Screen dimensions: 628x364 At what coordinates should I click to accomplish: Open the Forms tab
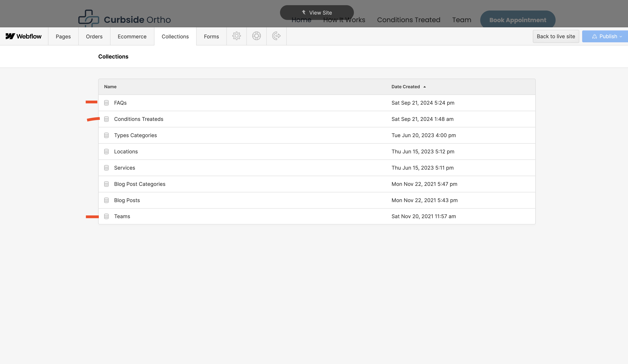coord(211,37)
